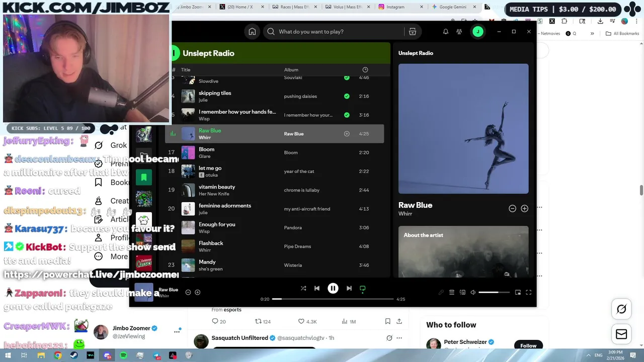Open album link Pipe Dreams
The width and height of the screenshot is (644, 362).
pos(297,246)
